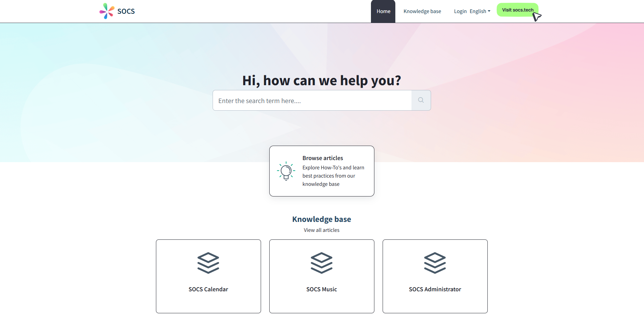The width and height of the screenshot is (644, 315).
Task: Click the magnifier search button
Action: (x=421, y=100)
